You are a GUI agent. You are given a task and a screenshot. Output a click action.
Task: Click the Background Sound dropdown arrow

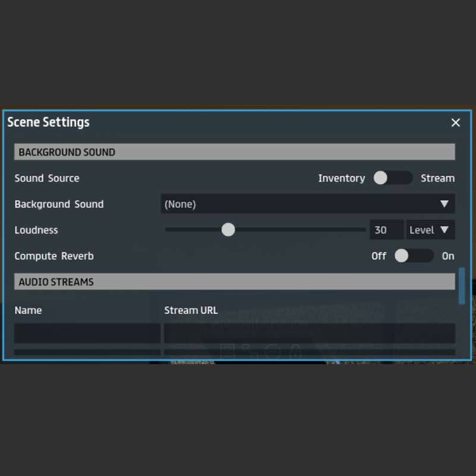click(444, 204)
